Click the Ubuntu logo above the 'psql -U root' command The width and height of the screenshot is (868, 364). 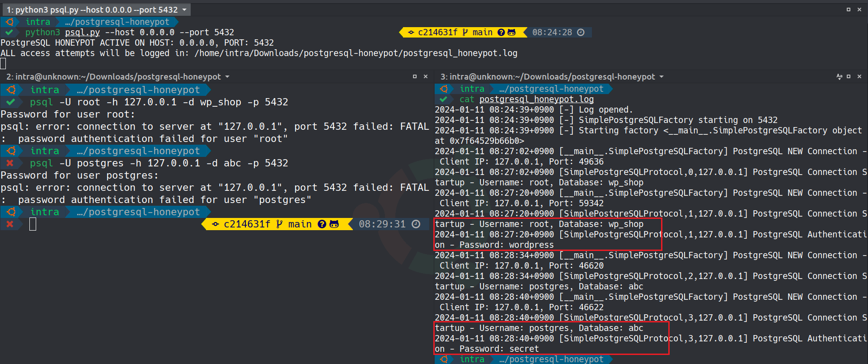coord(11,90)
